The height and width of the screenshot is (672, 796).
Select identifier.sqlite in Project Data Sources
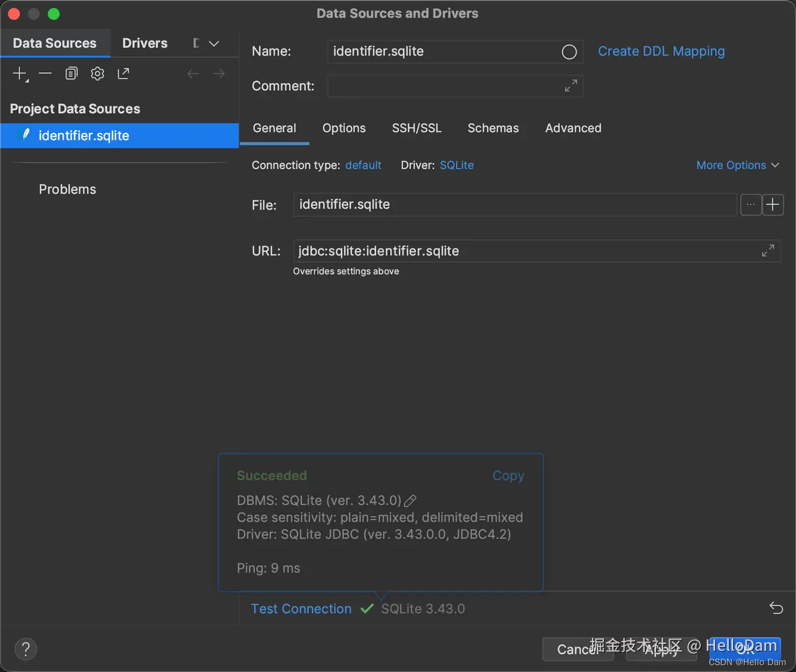tap(119, 136)
